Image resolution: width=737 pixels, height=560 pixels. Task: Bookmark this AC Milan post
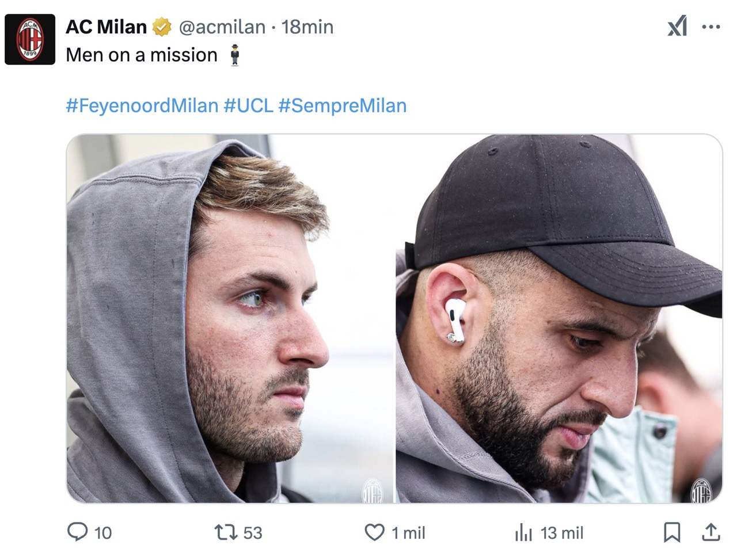pos(672,532)
